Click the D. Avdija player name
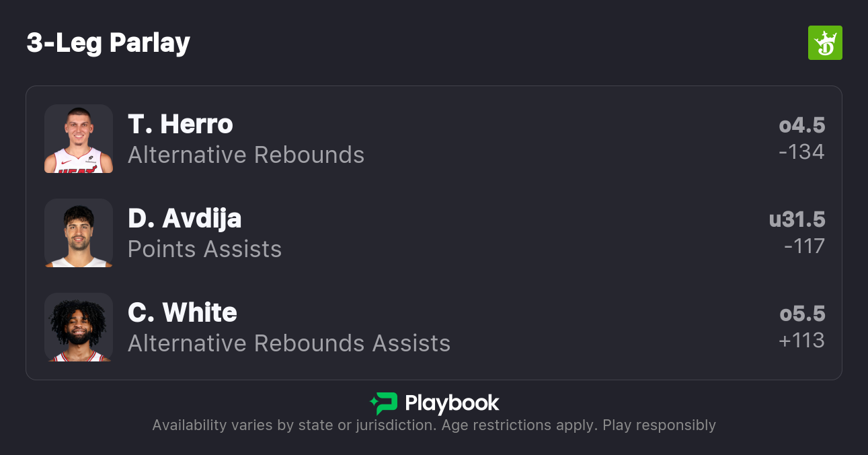Screen dimensions: 868x455 (x=184, y=219)
